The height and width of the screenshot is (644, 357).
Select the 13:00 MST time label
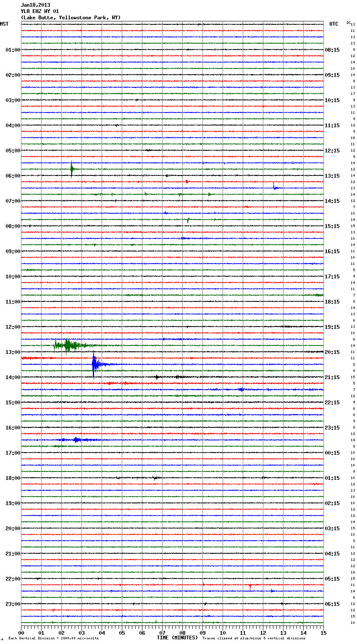[13, 352]
